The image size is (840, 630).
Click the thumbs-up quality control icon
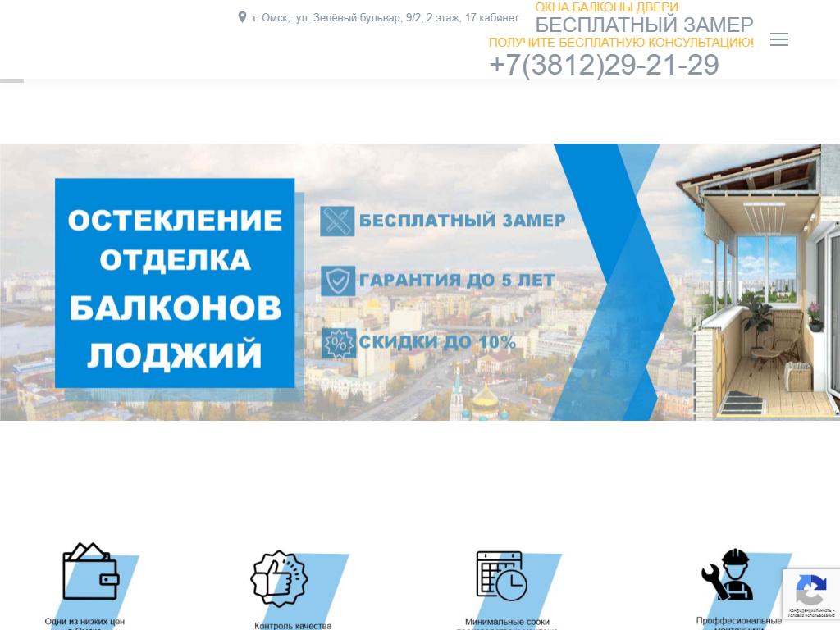click(279, 578)
